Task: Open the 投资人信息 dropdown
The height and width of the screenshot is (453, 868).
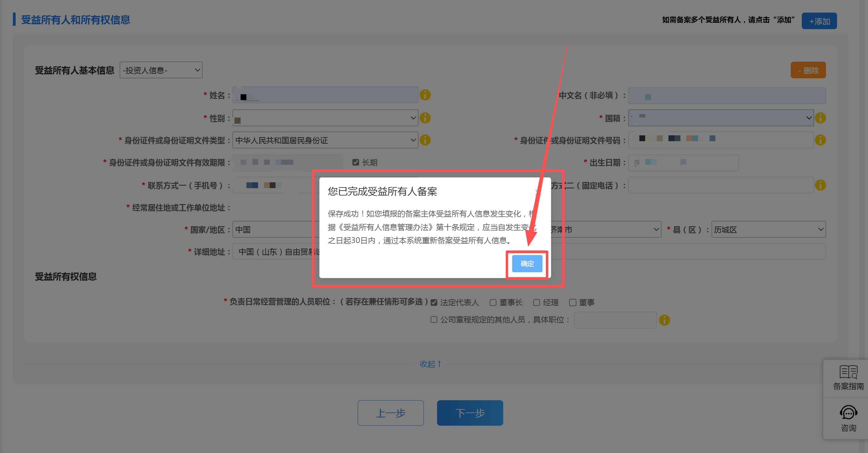Action: pyautogui.click(x=161, y=70)
